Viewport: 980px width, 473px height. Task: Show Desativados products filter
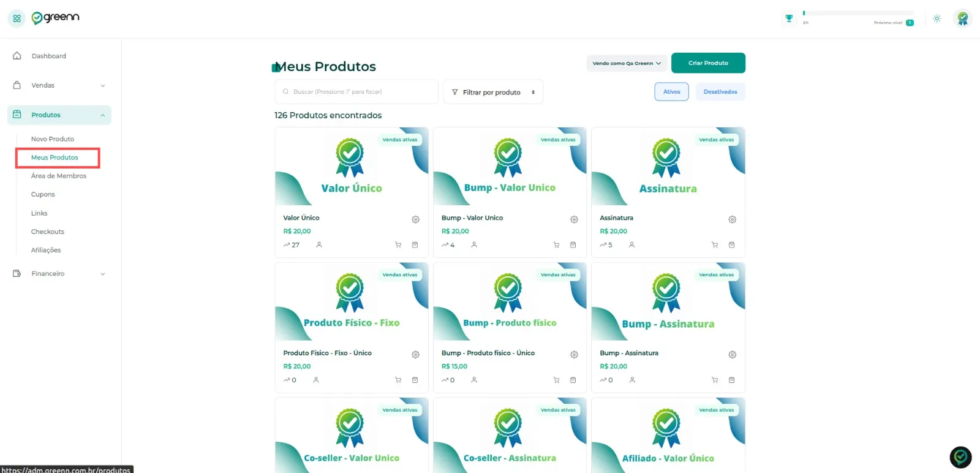pyautogui.click(x=720, y=92)
